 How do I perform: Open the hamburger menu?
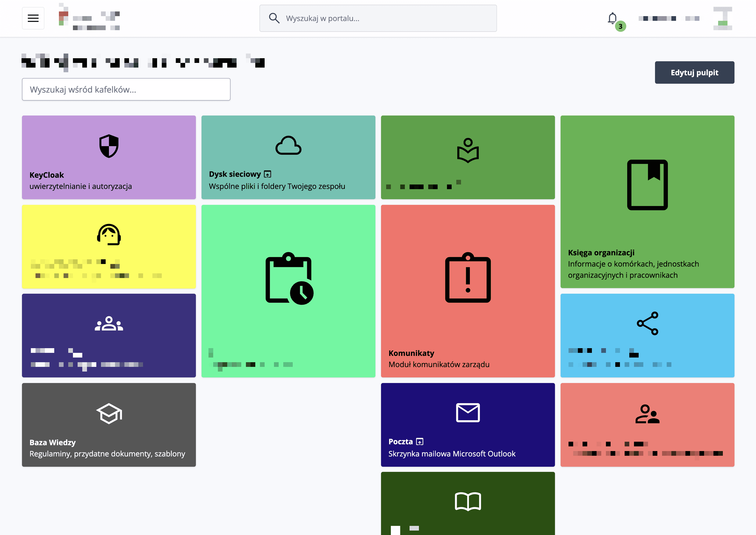point(33,18)
